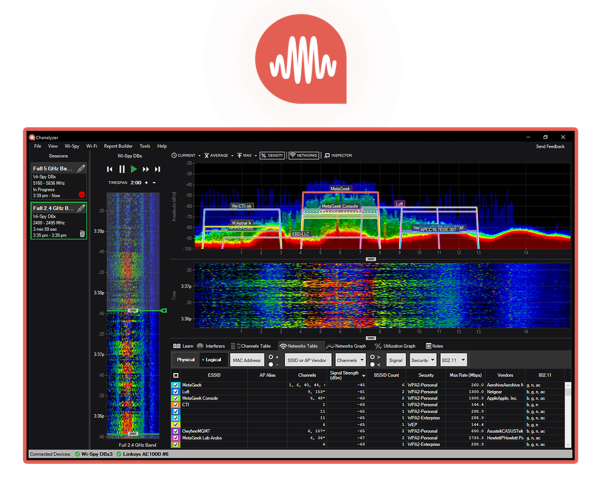Toggle the Max trace view
The width and height of the screenshot is (600, 485).
point(245,155)
